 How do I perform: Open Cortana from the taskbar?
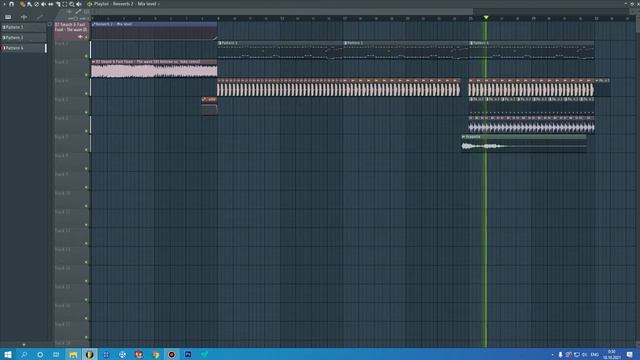40,355
